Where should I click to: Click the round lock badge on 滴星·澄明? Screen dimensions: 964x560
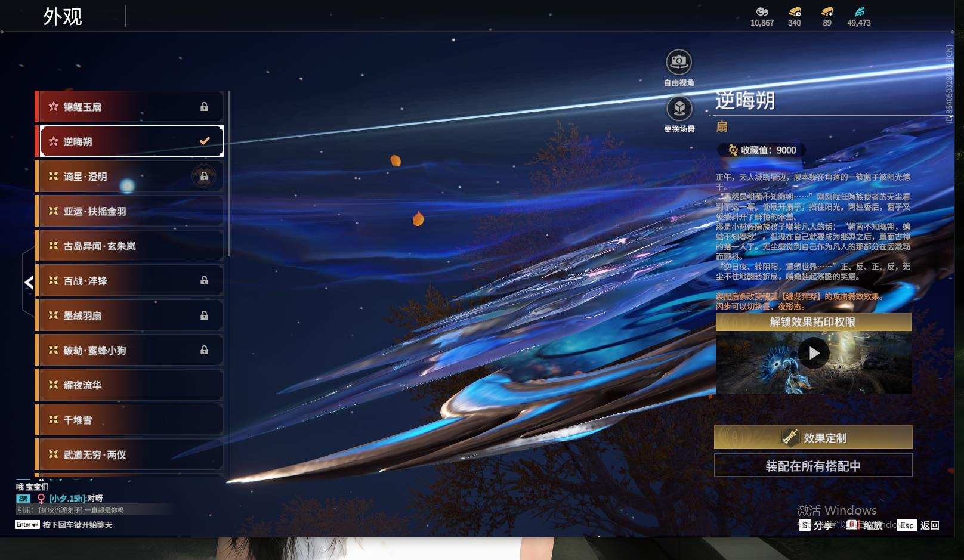[204, 177]
